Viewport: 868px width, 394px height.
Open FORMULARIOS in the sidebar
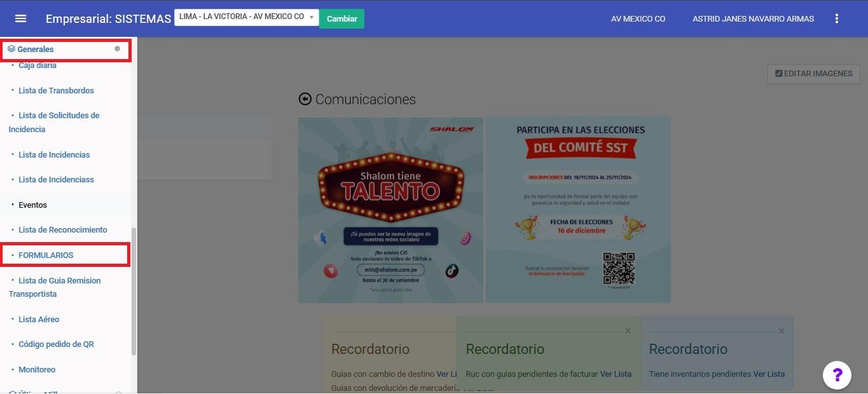(46, 255)
